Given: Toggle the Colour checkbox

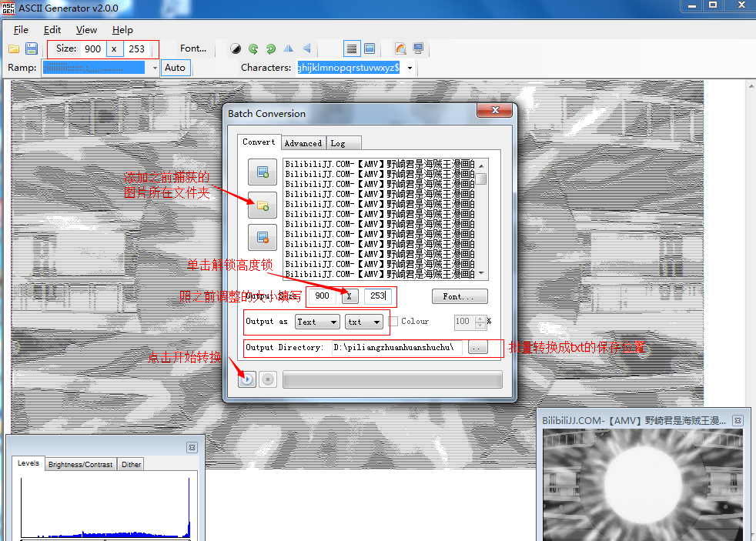Looking at the screenshot, I should point(393,322).
